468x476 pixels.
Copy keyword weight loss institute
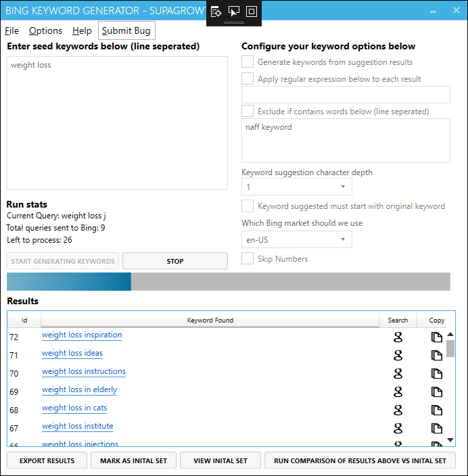tap(437, 429)
